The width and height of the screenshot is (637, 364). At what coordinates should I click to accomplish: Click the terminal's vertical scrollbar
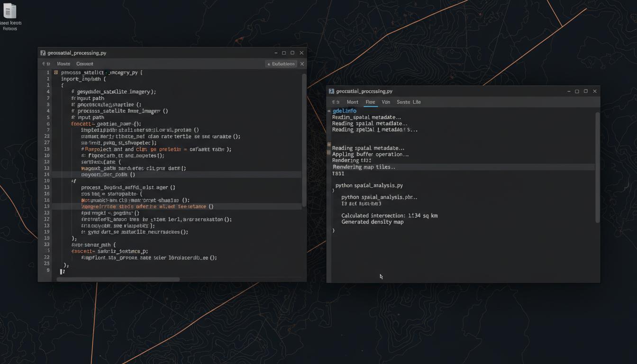(x=597, y=166)
